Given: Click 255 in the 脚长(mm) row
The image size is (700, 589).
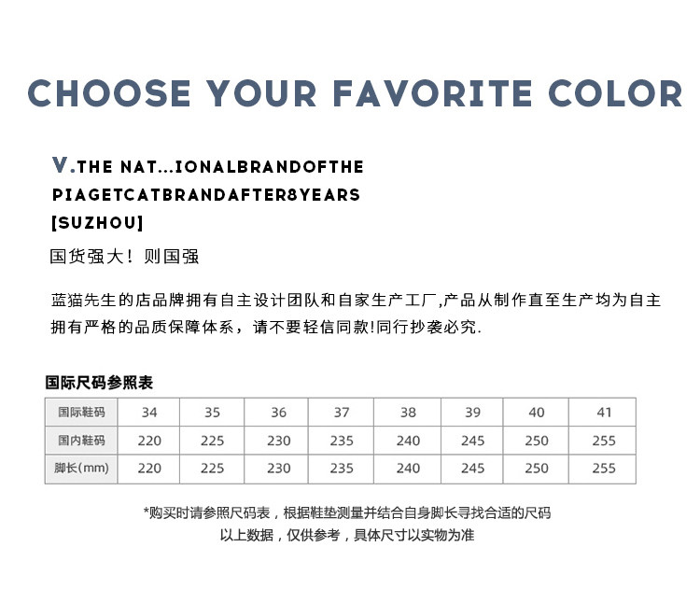Looking at the screenshot, I should (x=604, y=468).
